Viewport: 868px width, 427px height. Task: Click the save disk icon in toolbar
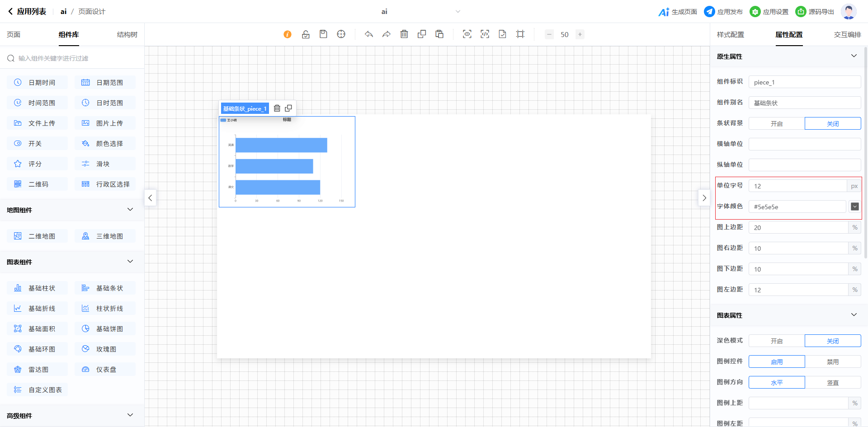tap(323, 34)
